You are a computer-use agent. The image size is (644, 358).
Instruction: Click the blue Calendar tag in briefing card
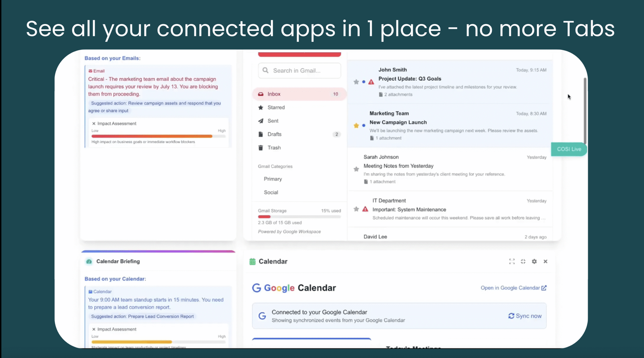[x=100, y=292]
